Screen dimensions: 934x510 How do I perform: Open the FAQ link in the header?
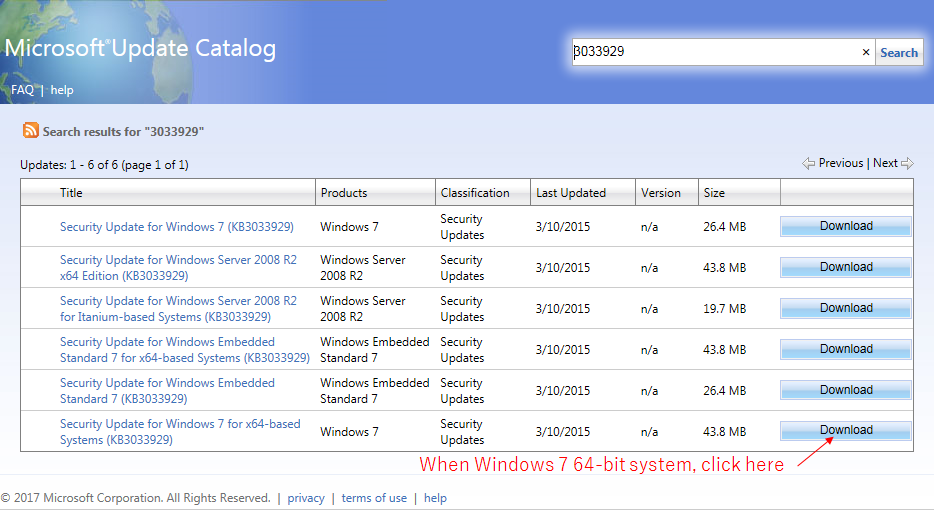(x=23, y=90)
